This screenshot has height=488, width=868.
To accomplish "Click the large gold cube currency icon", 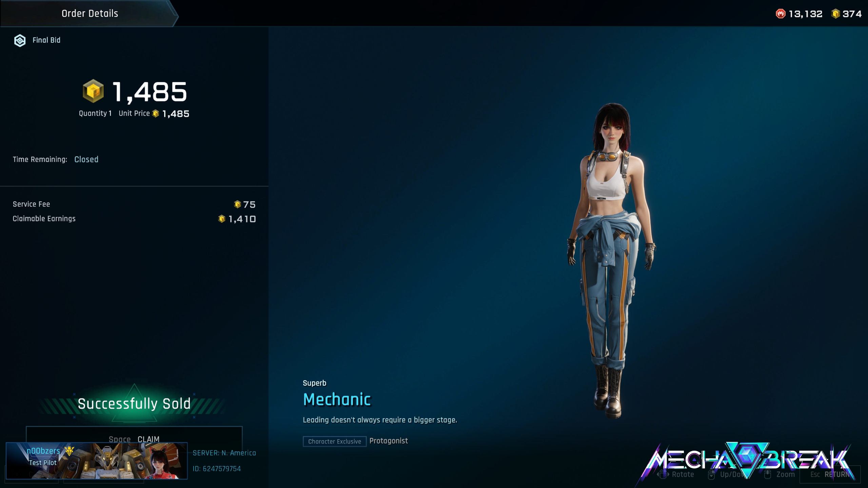I will point(93,91).
